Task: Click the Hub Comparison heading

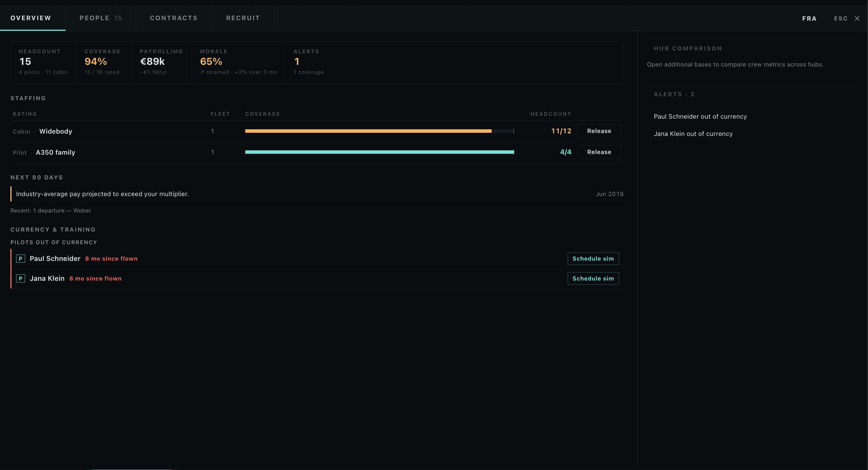Action: pos(688,48)
